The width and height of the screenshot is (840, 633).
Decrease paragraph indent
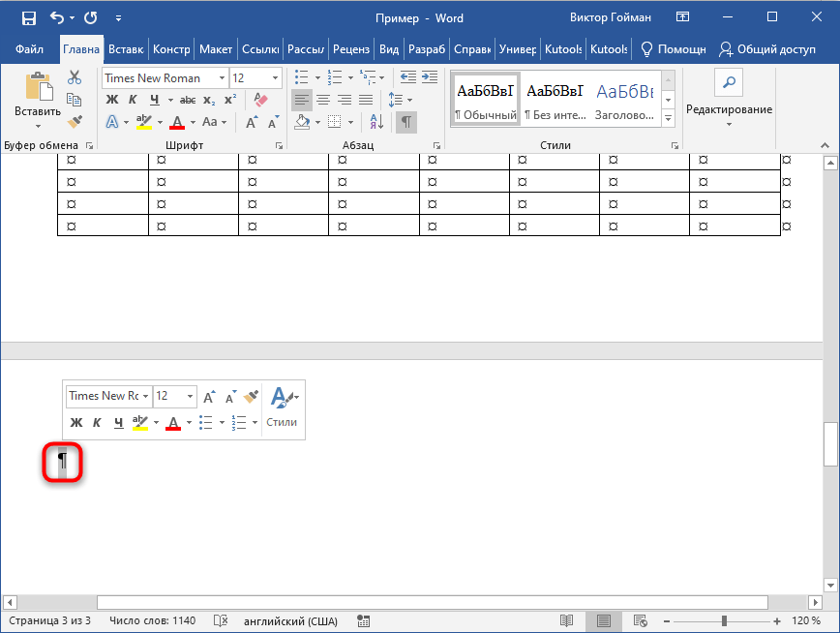pos(408,77)
